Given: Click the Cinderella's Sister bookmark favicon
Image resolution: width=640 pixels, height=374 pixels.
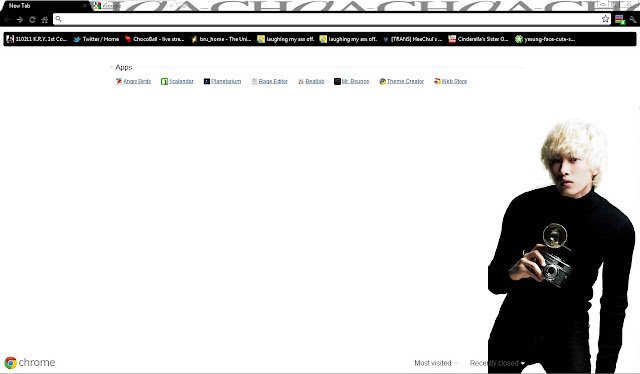Looking at the screenshot, I should coord(452,39).
